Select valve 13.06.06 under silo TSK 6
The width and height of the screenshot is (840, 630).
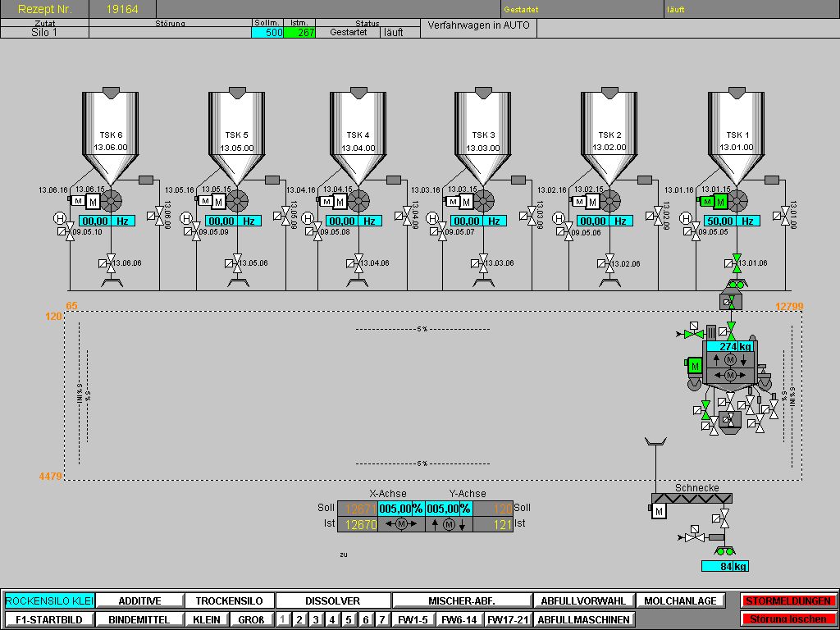click(111, 263)
